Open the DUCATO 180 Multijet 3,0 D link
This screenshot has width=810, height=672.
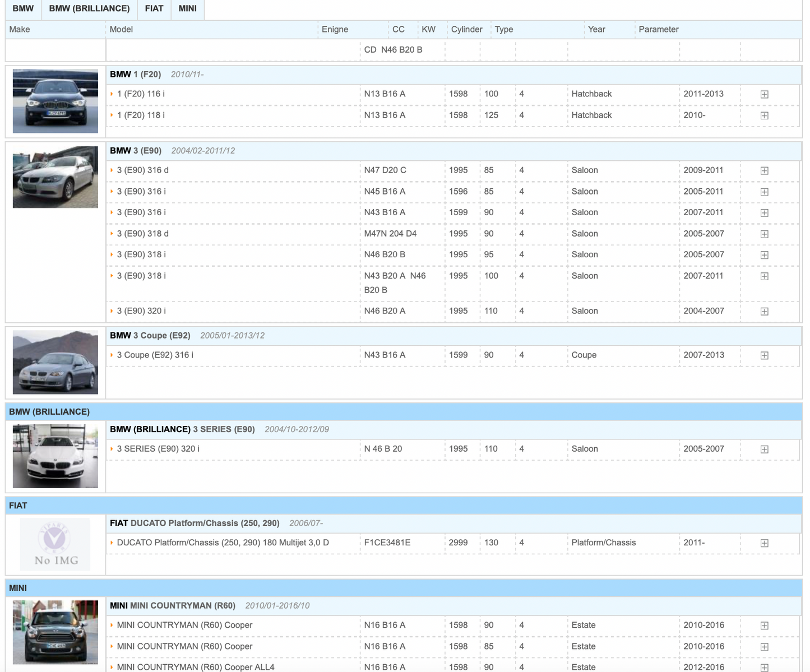click(223, 543)
